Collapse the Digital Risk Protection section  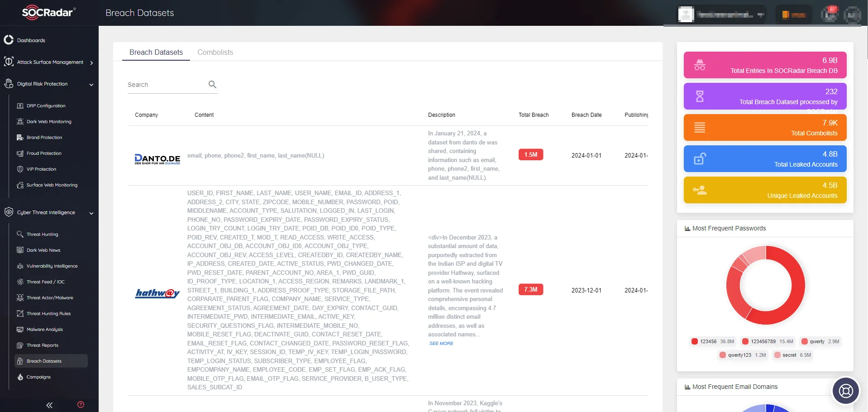point(49,84)
